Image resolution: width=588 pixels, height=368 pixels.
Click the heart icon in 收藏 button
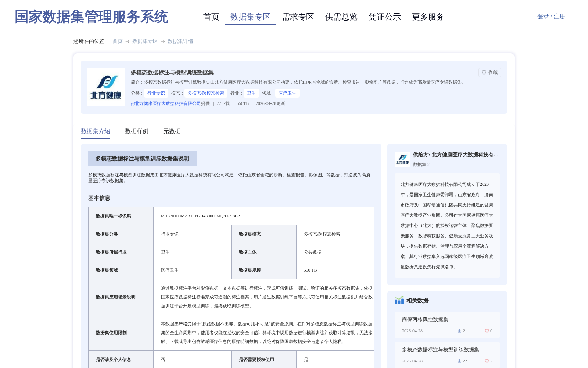point(484,72)
